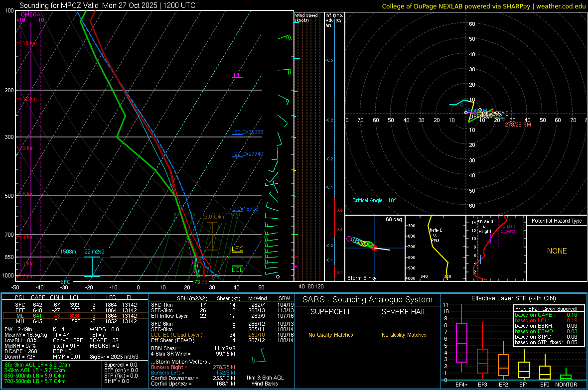
Task: Click the 'based on CAPE:' probability row
Action: 546,315
